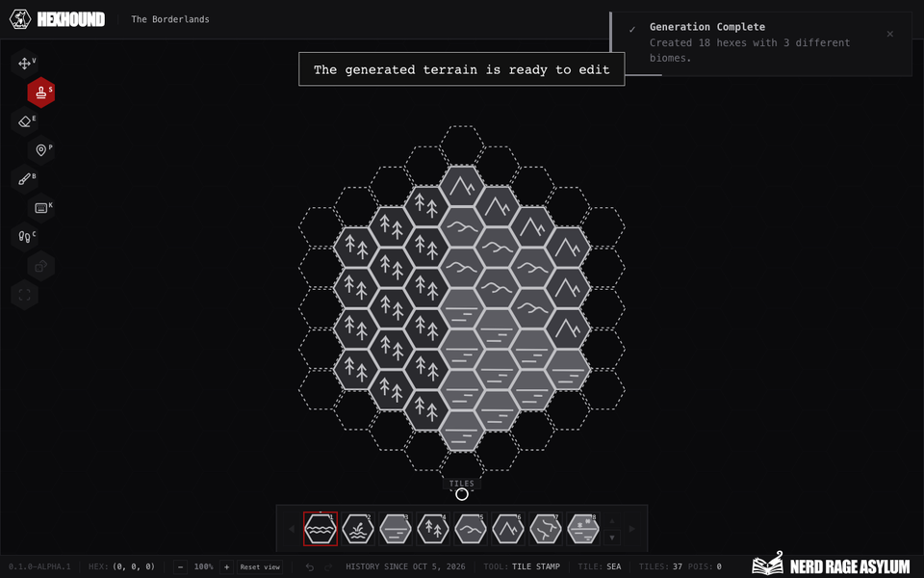This screenshot has height=578, width=924.
Task: Select the footprints path tool (C)
Action: tap(25, 237)
